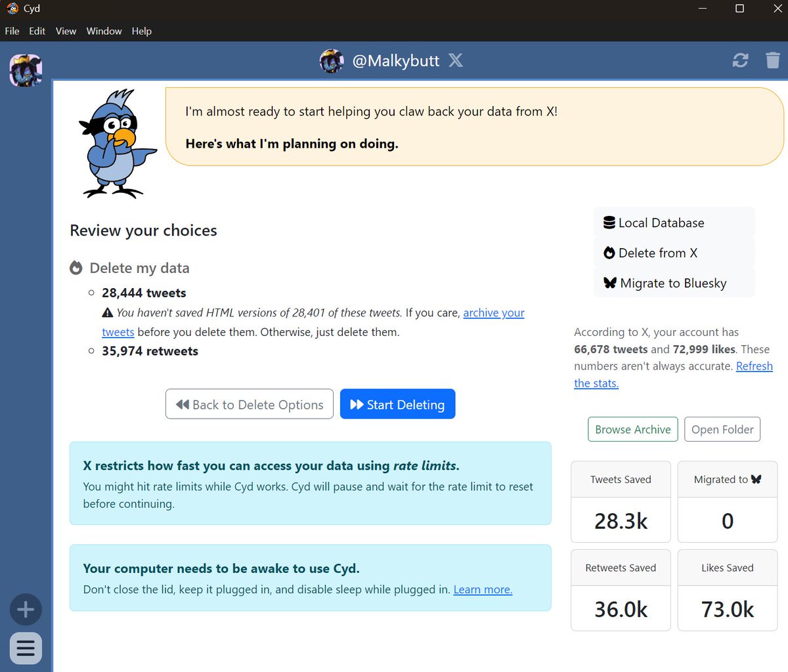Click the rate limits notice heading

point(271,465)
